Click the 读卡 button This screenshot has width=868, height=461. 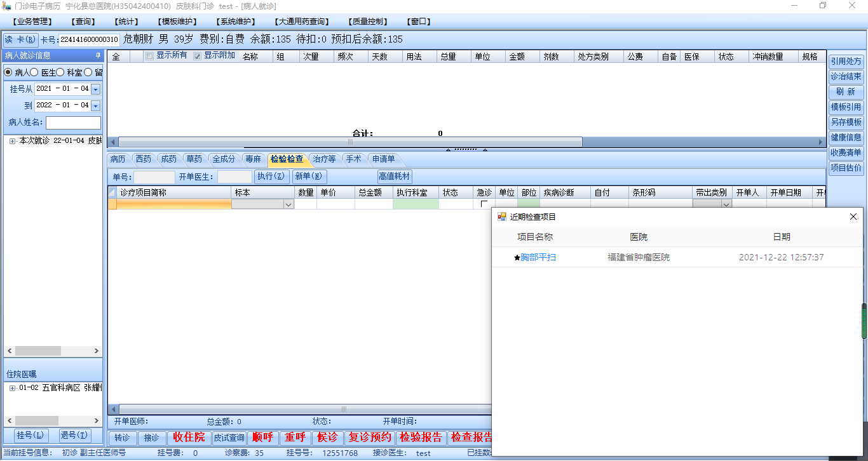tap(21, 39)
